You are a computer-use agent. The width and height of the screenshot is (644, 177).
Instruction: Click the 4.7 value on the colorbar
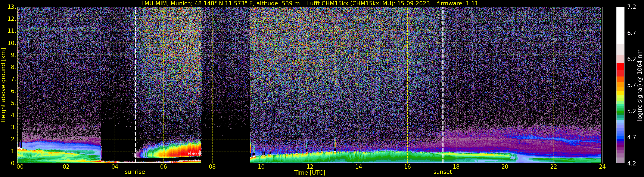[x=632, y=137]
